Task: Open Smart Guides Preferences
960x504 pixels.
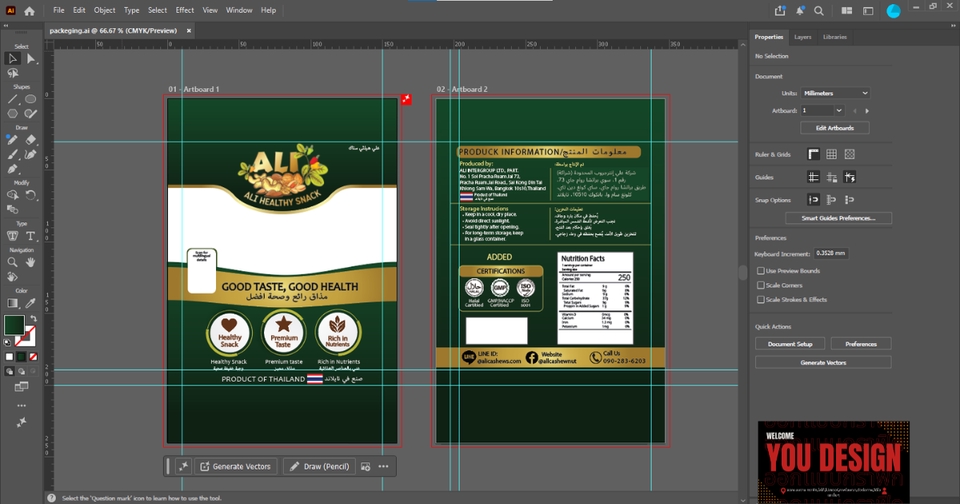Action: tap(838, 218)
